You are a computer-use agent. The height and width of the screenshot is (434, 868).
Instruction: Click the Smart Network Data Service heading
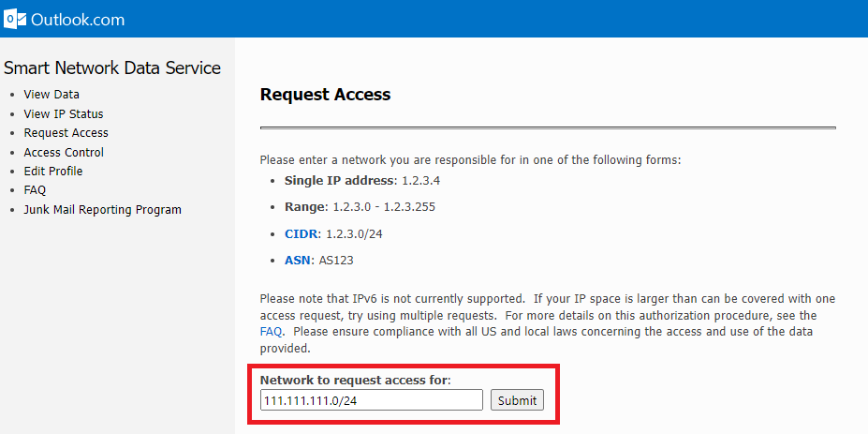click(112, 68)
